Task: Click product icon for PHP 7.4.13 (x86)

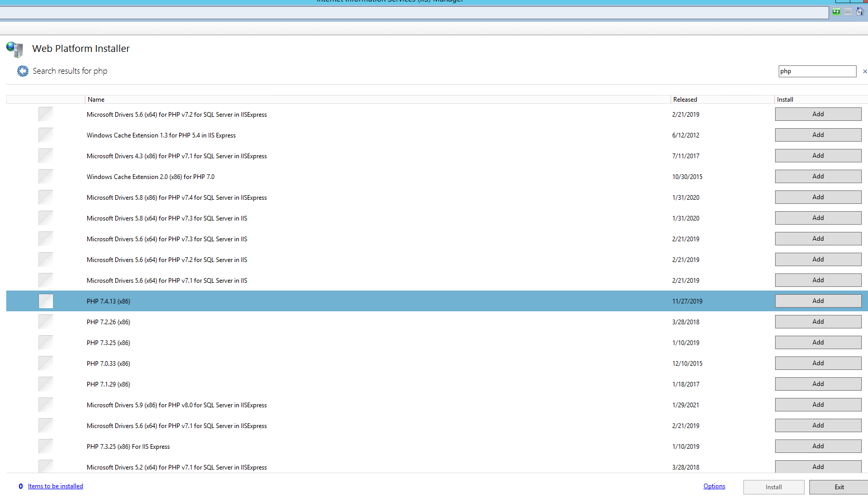Action: pyautogui.click(x=46, y=301)
